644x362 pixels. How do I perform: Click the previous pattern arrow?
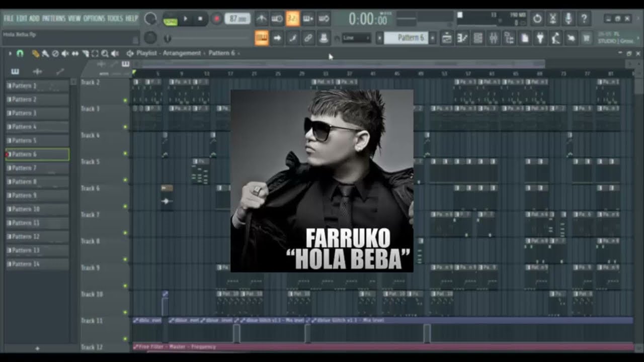point(380,38)
